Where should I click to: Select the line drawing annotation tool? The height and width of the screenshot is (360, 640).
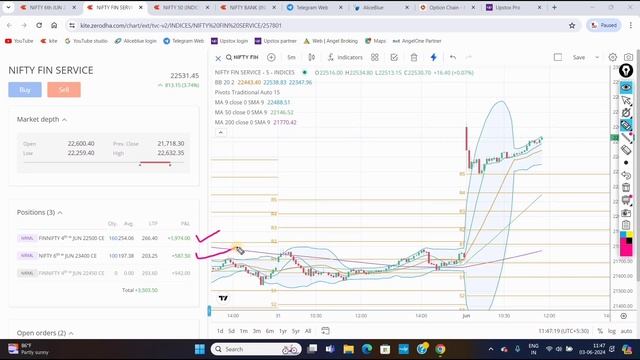(626, 138)
